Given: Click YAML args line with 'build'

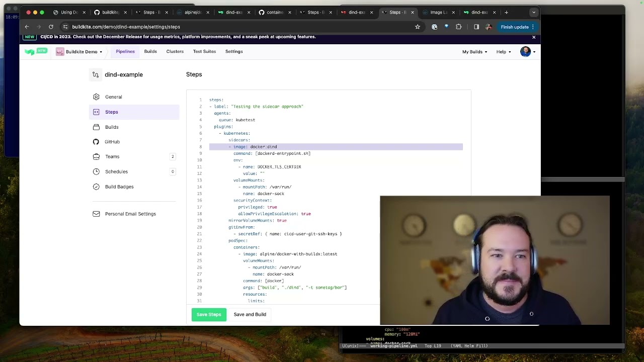Looking at the screenshot, I should click(295, 288).
